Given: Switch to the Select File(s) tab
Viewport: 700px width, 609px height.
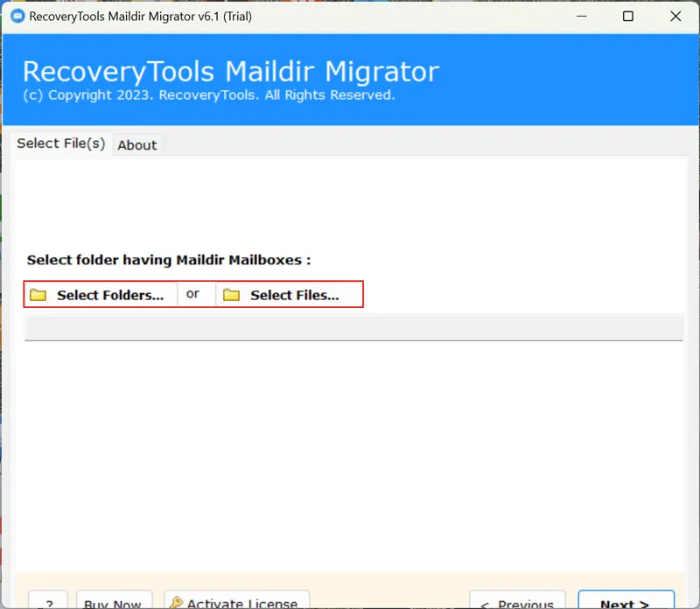Looking at the screenshot, I should tap(60, 143).
